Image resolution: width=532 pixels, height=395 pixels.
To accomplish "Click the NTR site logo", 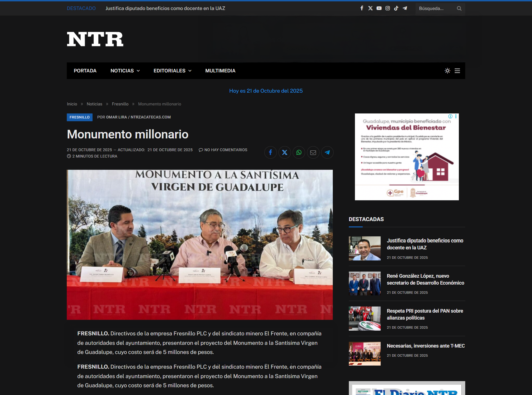I will click(95, 39).
